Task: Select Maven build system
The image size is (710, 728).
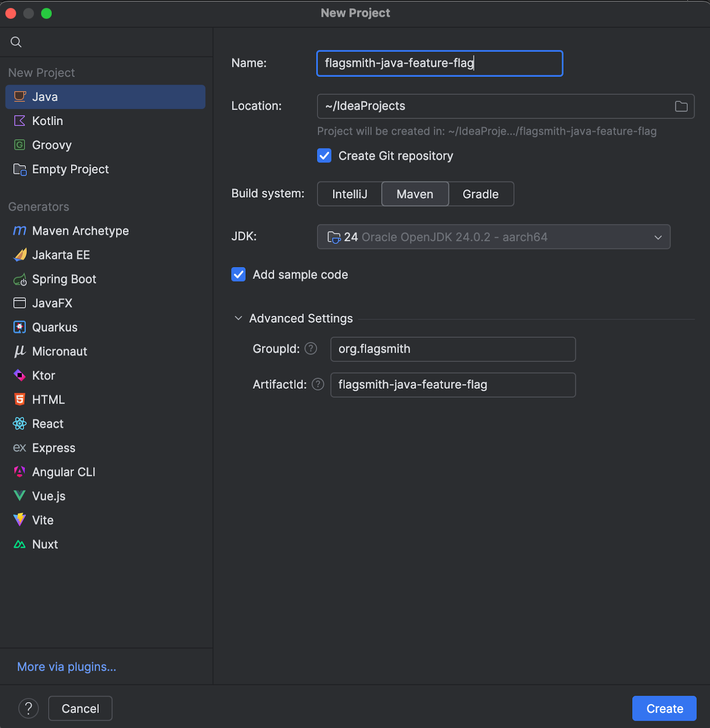Action: 415,194
